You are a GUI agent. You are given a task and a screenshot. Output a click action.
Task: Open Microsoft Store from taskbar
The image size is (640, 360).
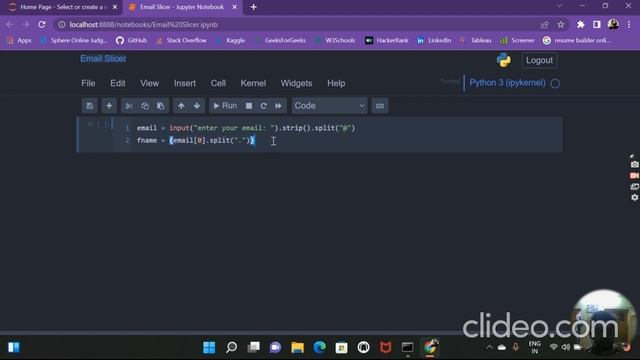(342, 347)
